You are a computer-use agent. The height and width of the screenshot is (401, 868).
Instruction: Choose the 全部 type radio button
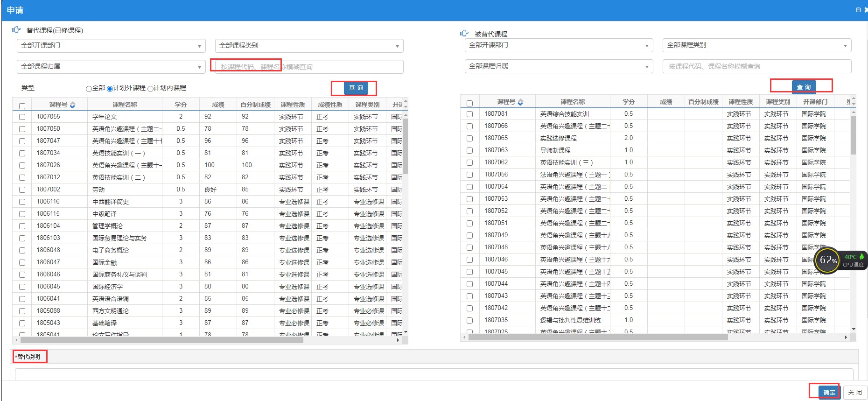tap(89, 88)
